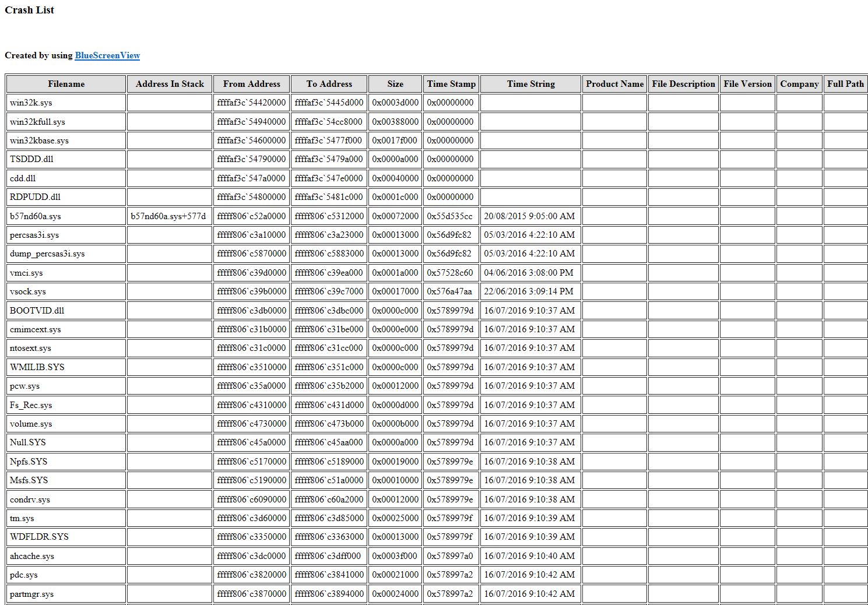Viewport: 868px width, 605px height.
Task: Select the vmci.sys filename cell
Action: coord(66,273)
